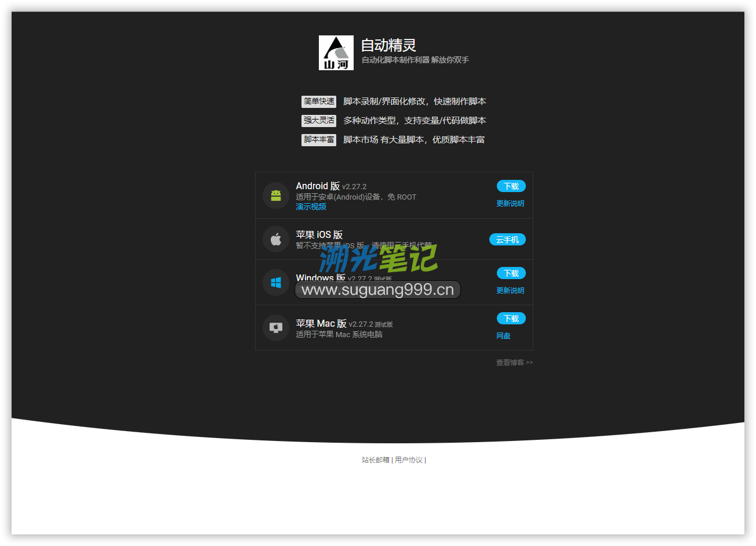Click the green Android robot icon
This screenshot has height=546, width=756.
point(276,196)
